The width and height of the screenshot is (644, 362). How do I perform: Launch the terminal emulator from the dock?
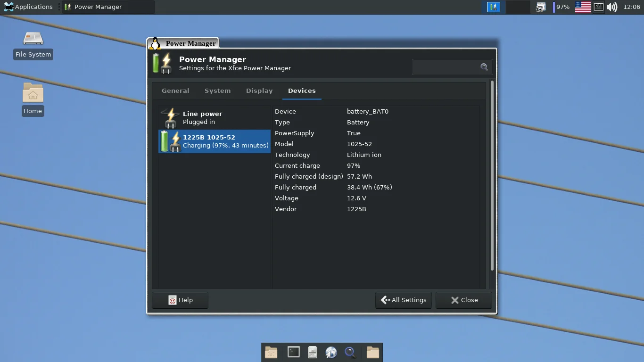pos(294,352)
